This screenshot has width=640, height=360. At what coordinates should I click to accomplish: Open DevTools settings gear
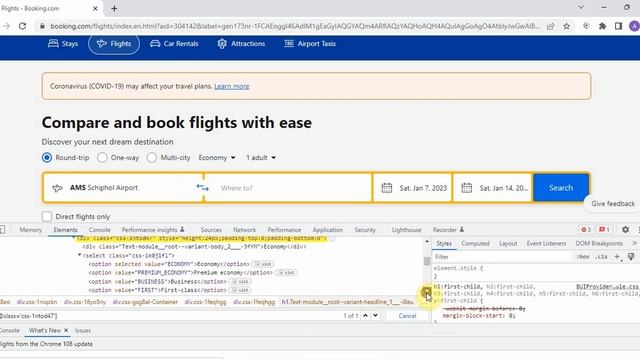(x=625, y=229)
